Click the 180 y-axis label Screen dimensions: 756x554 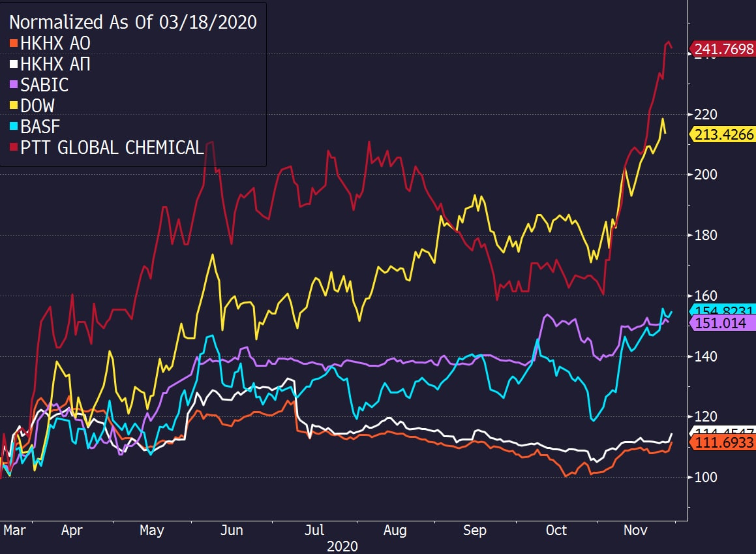[705, 236]
